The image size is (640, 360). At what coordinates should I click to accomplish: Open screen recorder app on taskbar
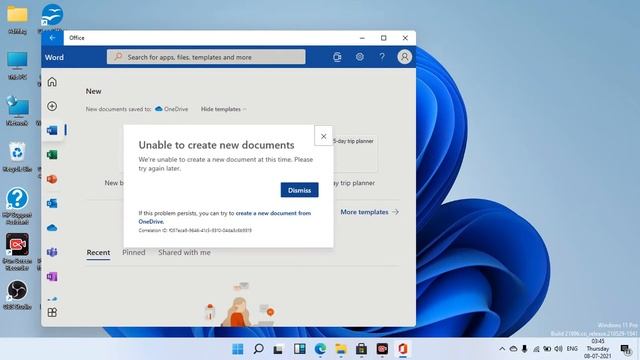[x=382, y=349]
